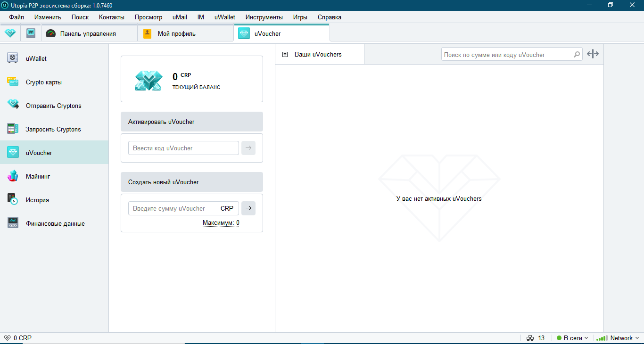Image resolution: width=644 pixels, height=344 pixels.
Task: Click the Network signal bars icon
Action: pyautogui.click(x=602, y=338)
